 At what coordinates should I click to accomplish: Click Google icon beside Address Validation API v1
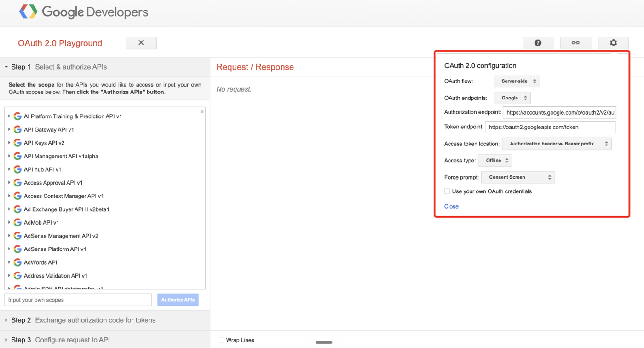pos(17,276)
